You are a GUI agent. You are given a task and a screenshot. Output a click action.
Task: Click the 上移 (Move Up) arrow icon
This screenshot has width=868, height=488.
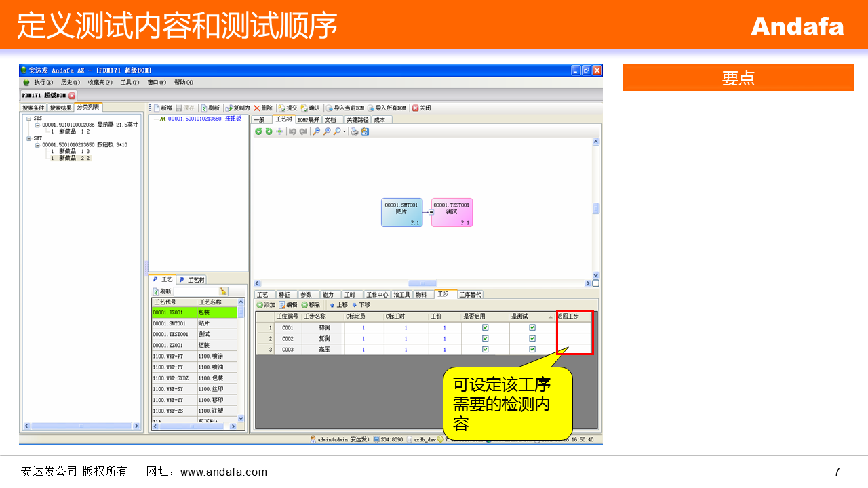[332, 305]
